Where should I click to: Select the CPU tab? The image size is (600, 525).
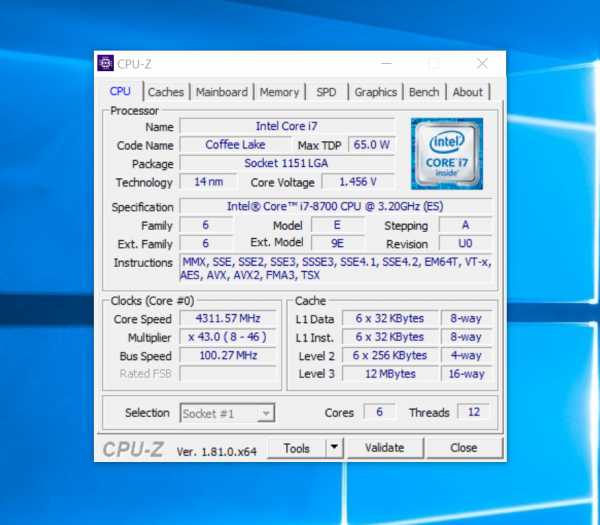pos(120,91)
